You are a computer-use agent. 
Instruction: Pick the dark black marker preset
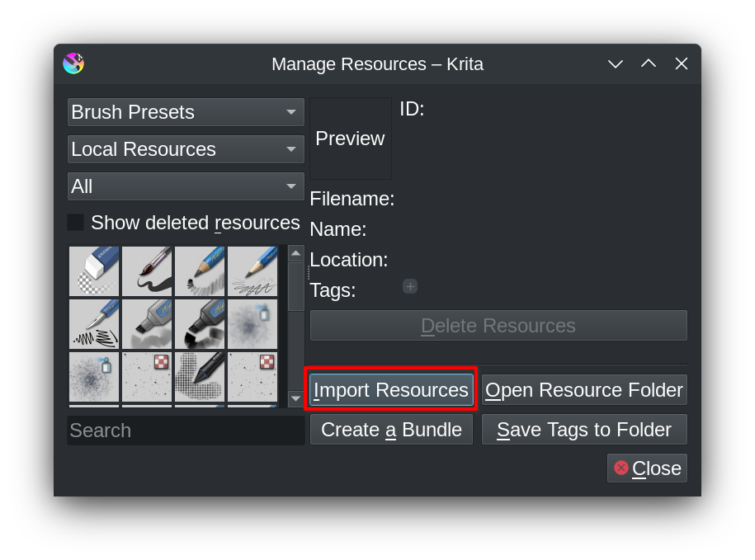click(200, 324)
